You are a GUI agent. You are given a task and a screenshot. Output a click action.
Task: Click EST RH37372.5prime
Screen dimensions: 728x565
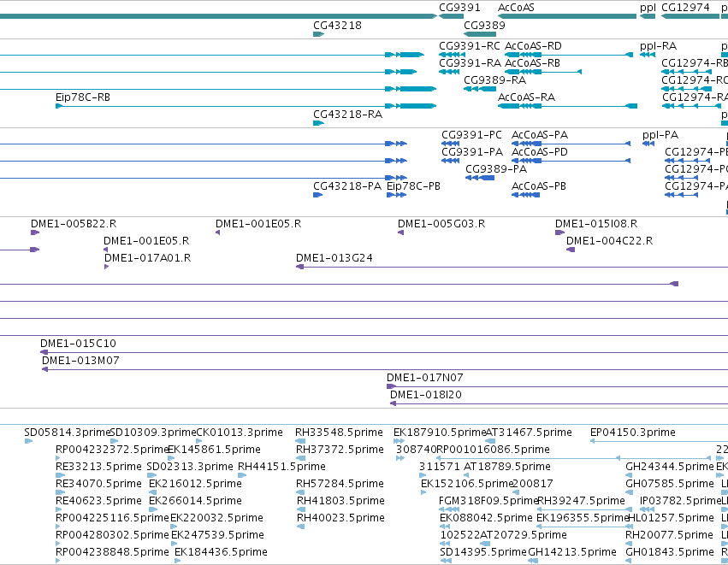coord(340,450)
